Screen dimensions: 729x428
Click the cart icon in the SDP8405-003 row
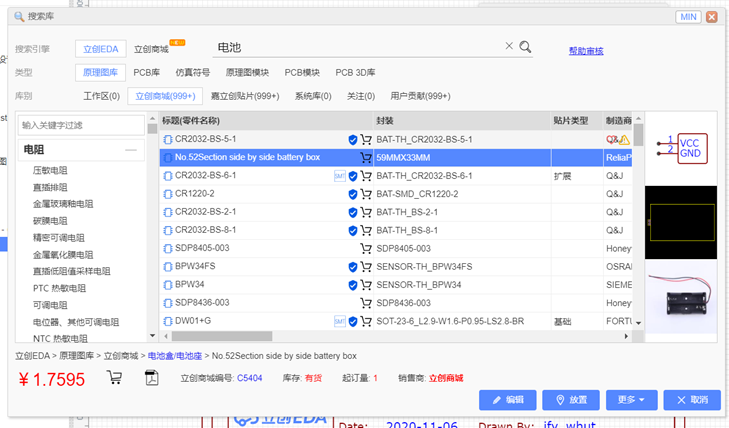click(366, 248)
